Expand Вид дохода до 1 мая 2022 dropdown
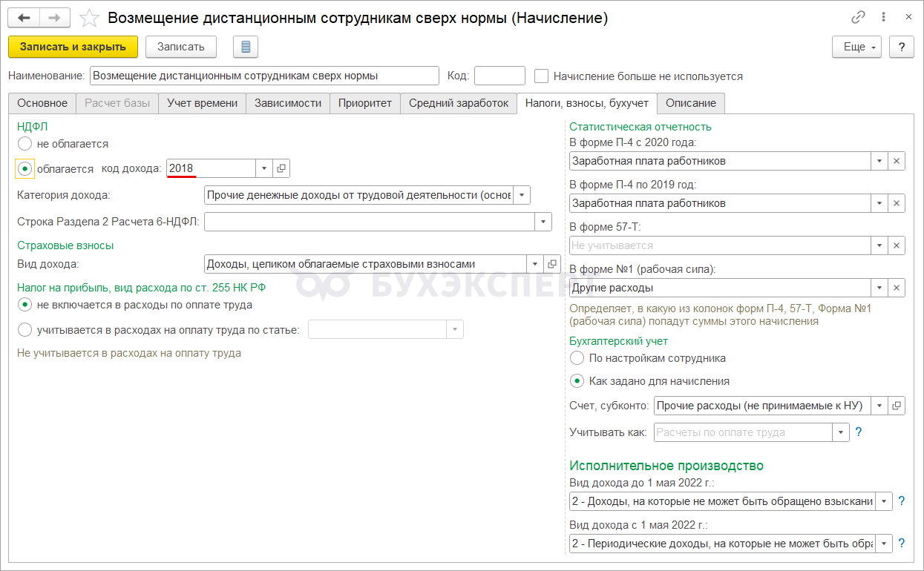 point(884,501)
